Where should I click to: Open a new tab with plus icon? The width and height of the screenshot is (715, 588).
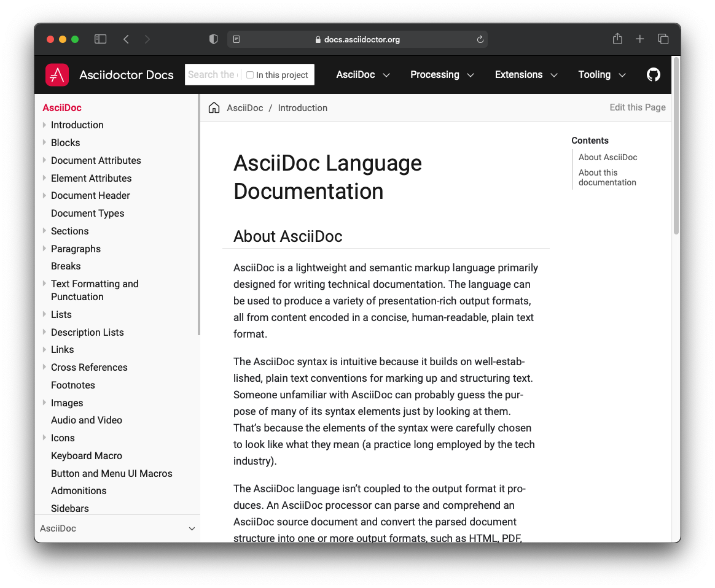tap(640, 39)
